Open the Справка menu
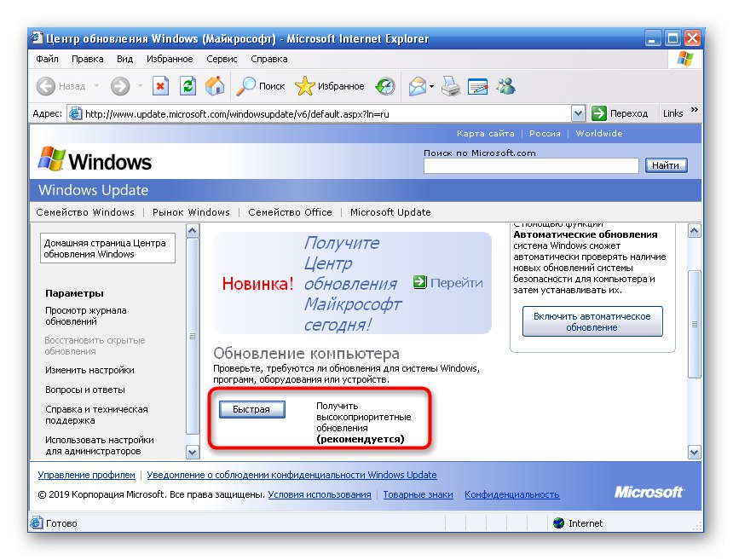Viewport: 733px width, 560px height. tap(268, 59)
